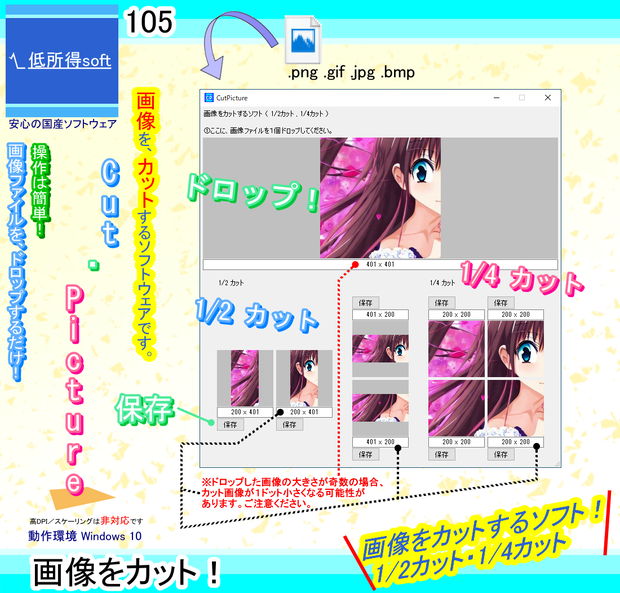Screen dimensions: 620x593
Task: Save the lower 401 x 200 half cut
Action: [x=366, y=455]
